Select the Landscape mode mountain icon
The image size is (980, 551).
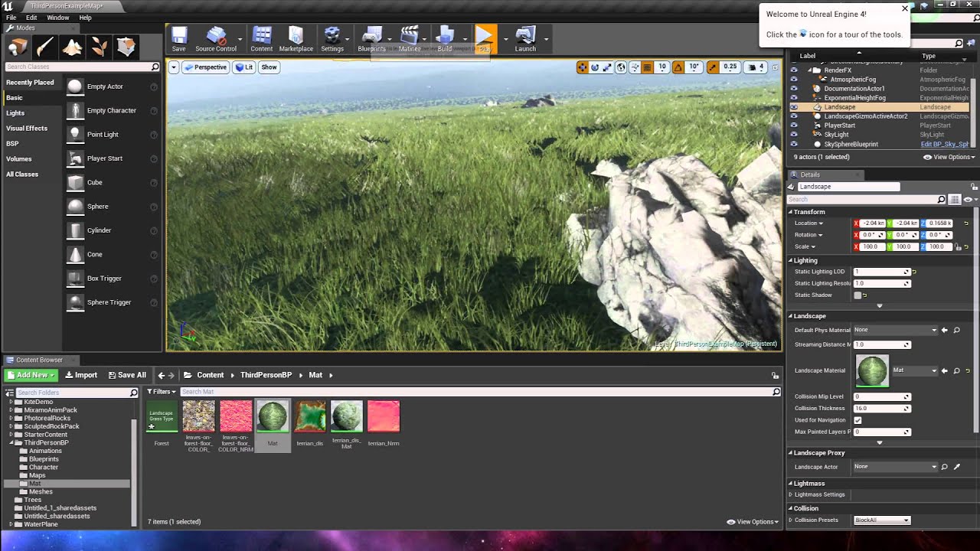pos(73,47)
